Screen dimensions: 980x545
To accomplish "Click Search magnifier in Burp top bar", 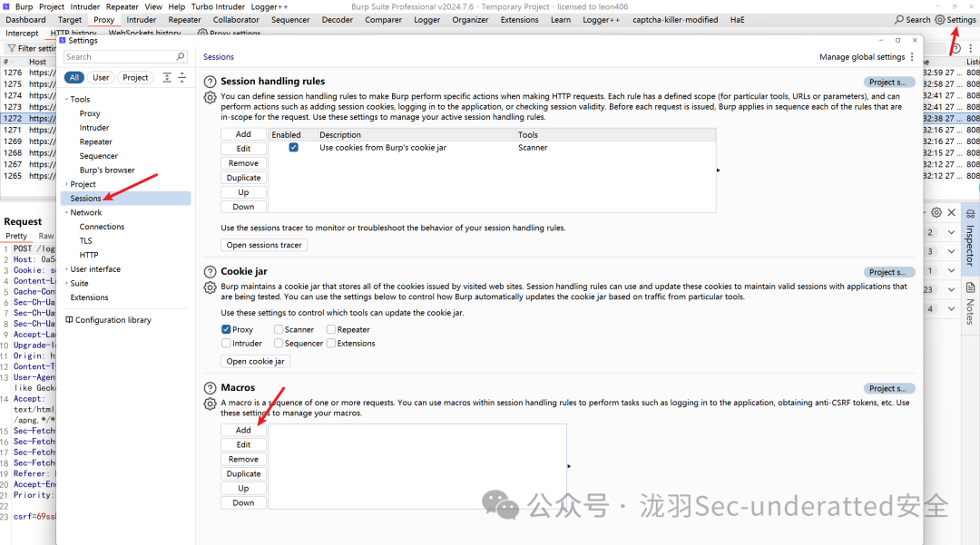I will [898, 20].
